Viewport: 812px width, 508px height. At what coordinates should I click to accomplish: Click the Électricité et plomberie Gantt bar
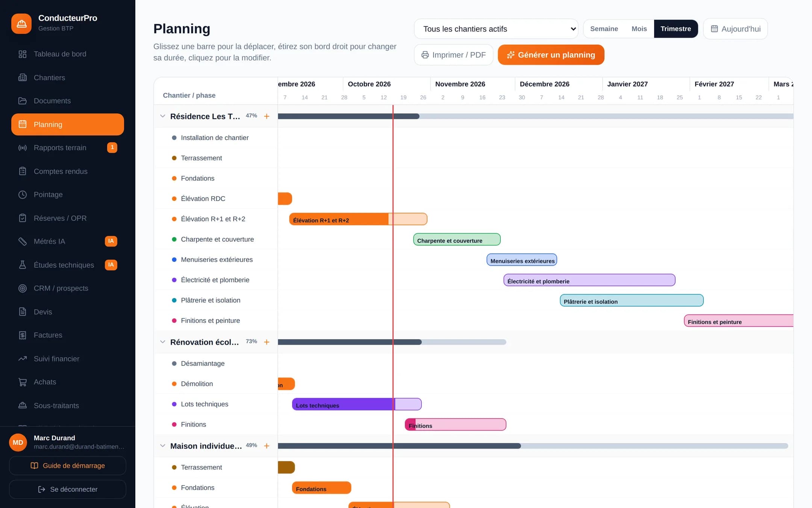pyautogui.click(x=589, y=280)
